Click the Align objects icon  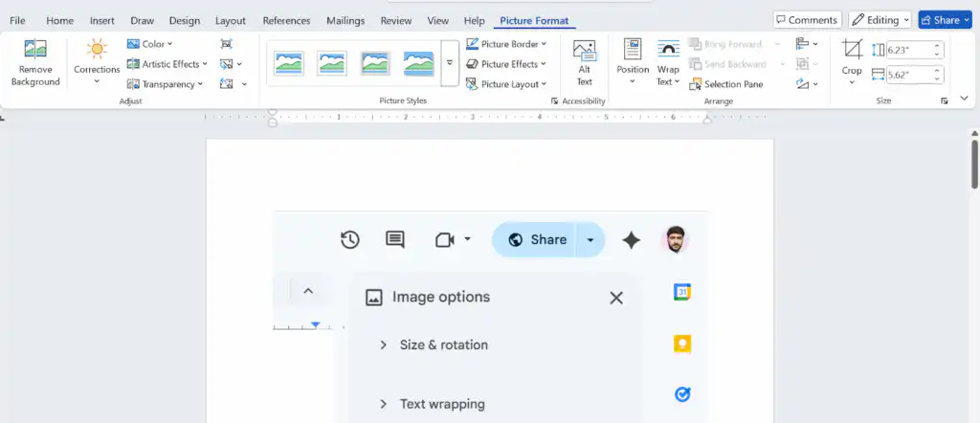(x=802, y=44)
